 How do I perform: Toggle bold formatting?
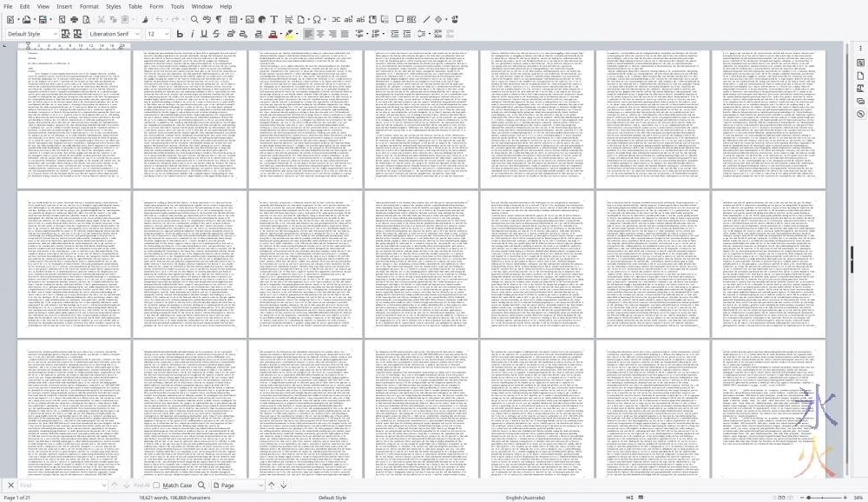180,34
